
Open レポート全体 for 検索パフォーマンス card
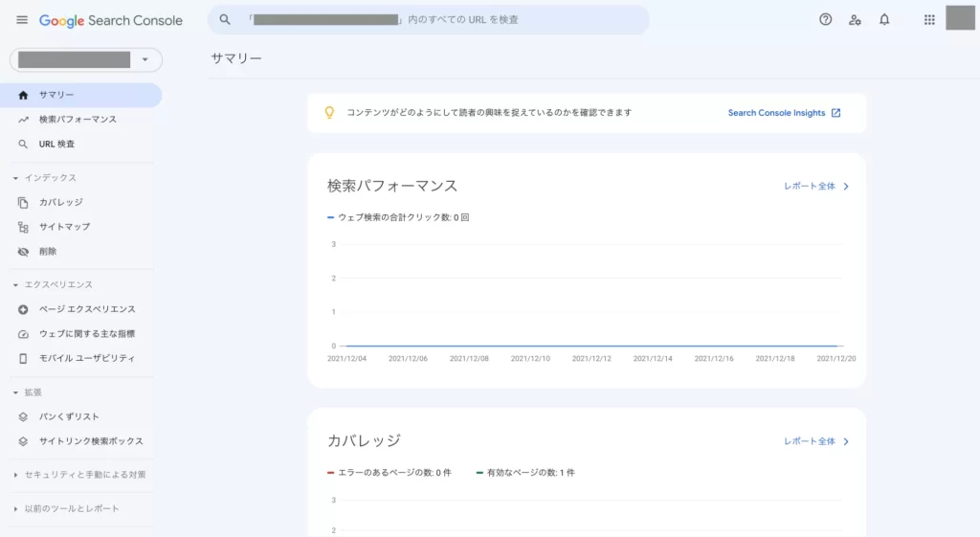coord(816,187)
